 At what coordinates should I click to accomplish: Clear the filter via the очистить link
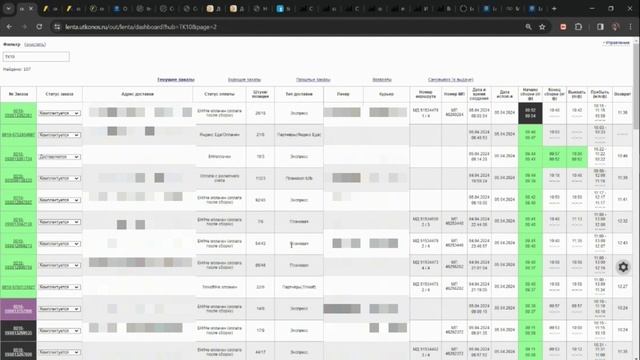[x=35, y=44]
